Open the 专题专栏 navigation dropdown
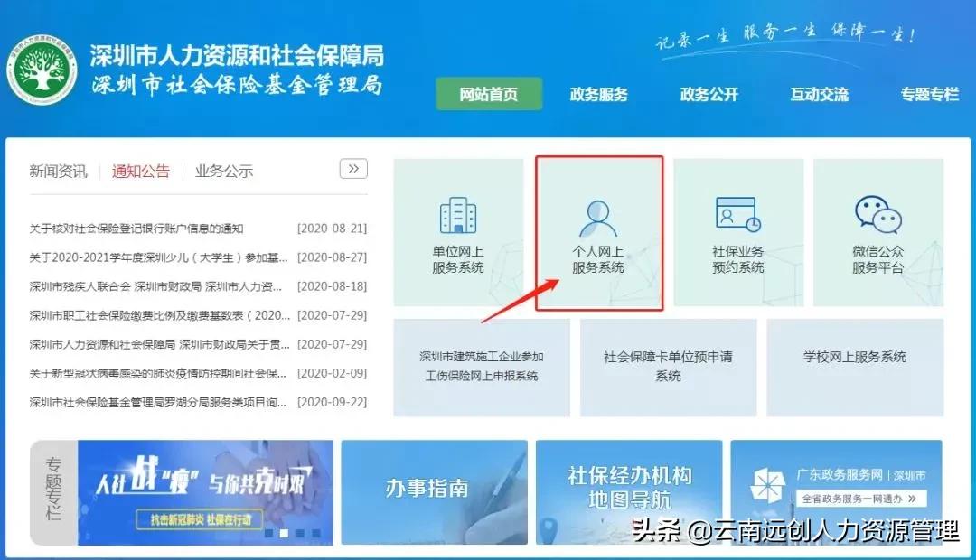The height and width of the screenshot is (560, 976). 929,93
